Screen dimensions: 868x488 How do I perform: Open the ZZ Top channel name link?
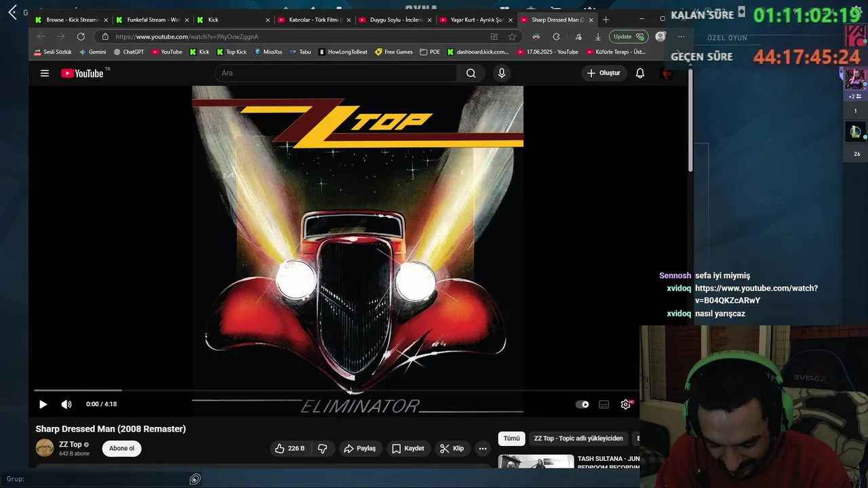[71, 445]
